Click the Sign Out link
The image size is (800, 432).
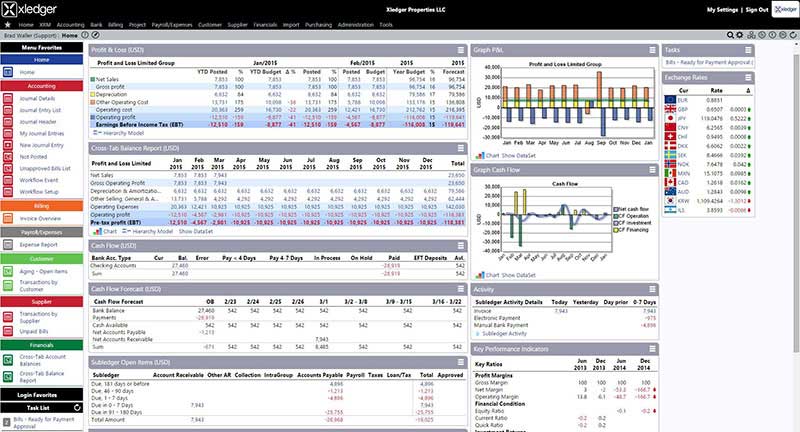(x=757, y=10)
